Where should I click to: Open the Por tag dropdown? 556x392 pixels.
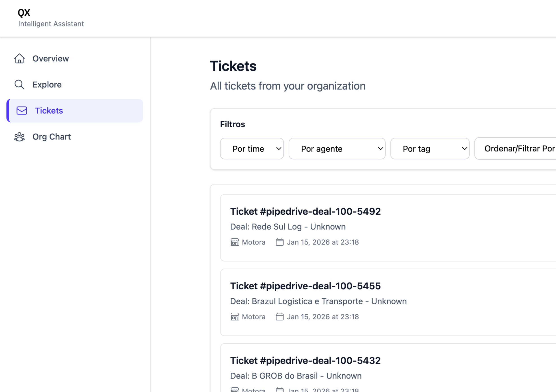point(430,149)
